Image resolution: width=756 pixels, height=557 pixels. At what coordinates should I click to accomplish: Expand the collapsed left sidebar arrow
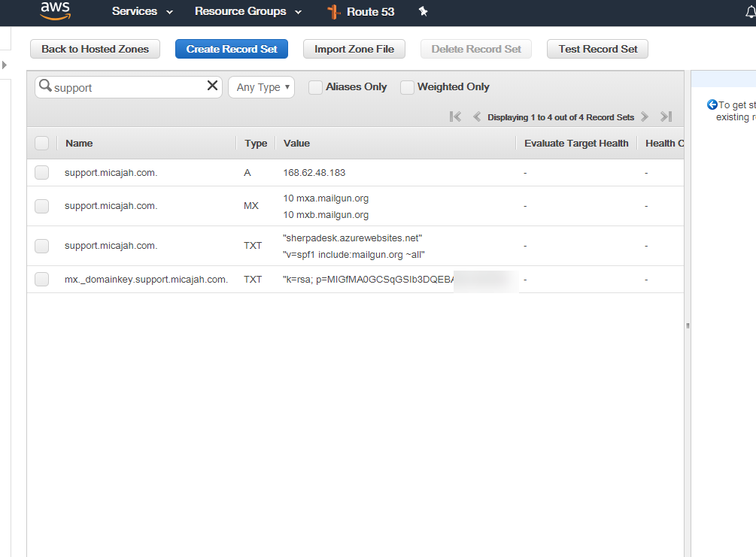tap(5, 65)
